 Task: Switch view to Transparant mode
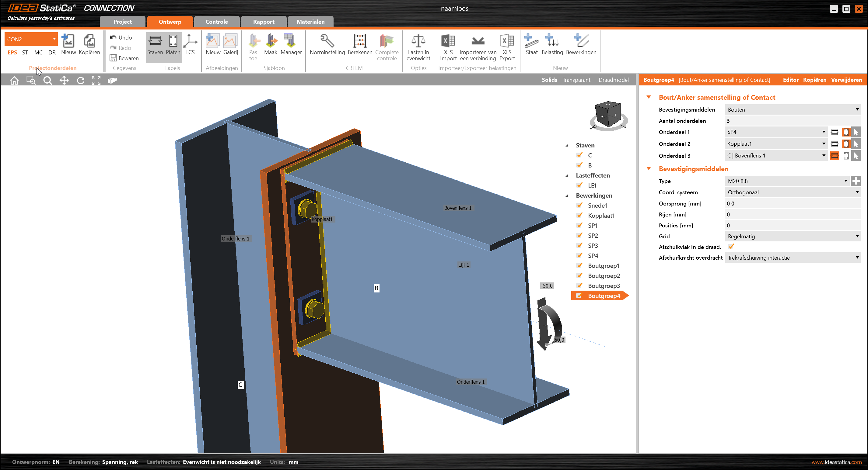pyautogui.click(x=576, y=80)
